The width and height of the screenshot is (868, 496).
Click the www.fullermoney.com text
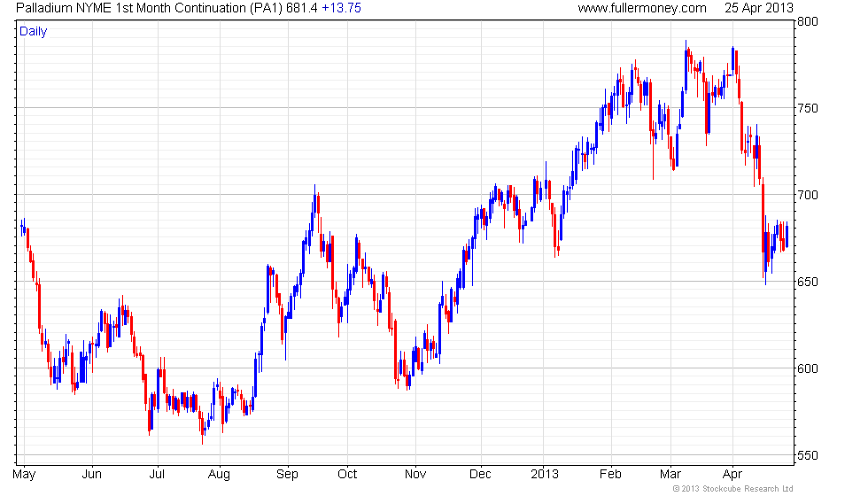pos(642,8)
